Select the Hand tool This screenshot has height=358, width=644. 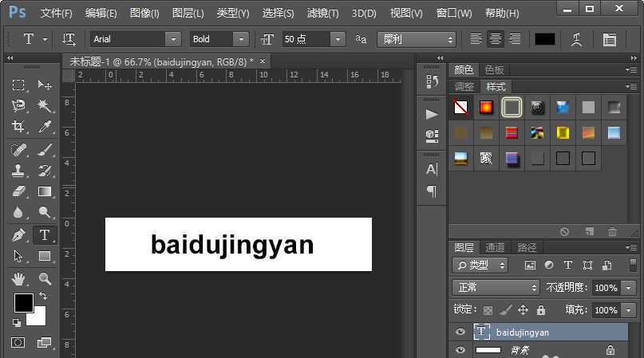pos(18,278)
